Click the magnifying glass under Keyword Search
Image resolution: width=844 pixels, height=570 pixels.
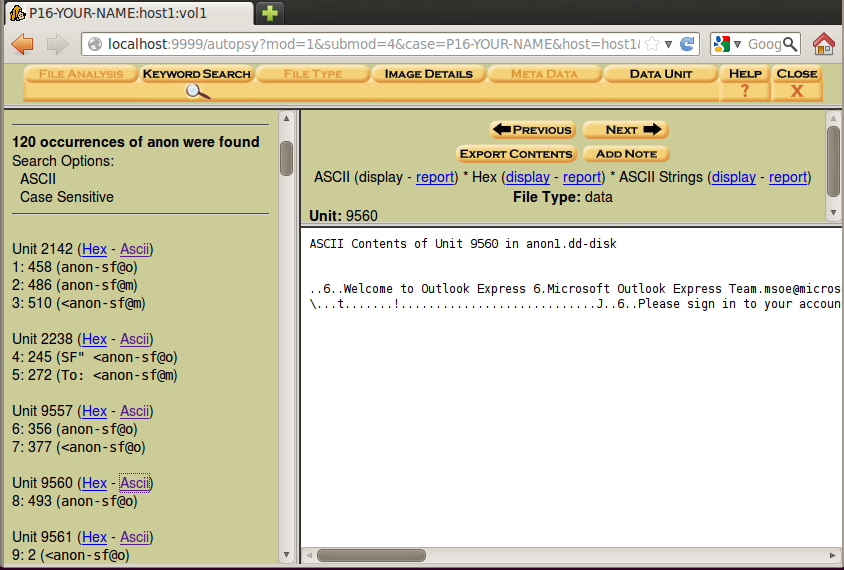point(198,92)
